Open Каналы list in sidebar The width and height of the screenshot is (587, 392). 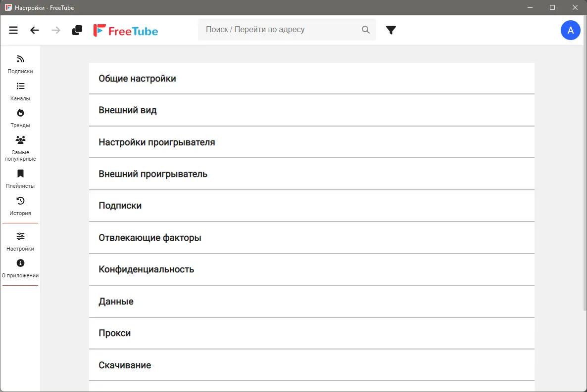tap(20, 91)
